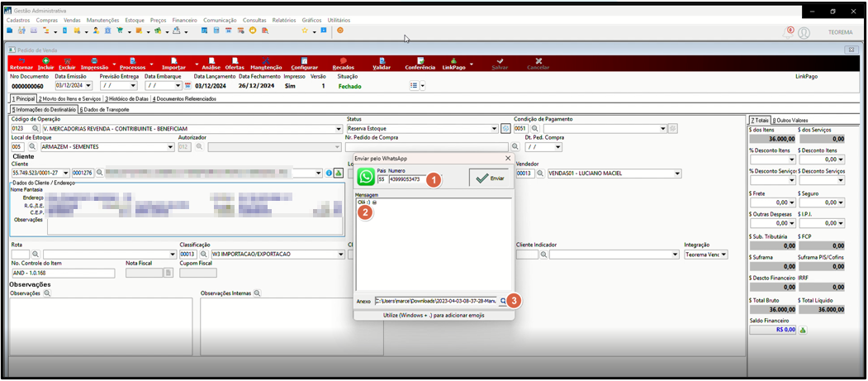Click the attachment search magnifier beside Anexo

pos(503,302)
